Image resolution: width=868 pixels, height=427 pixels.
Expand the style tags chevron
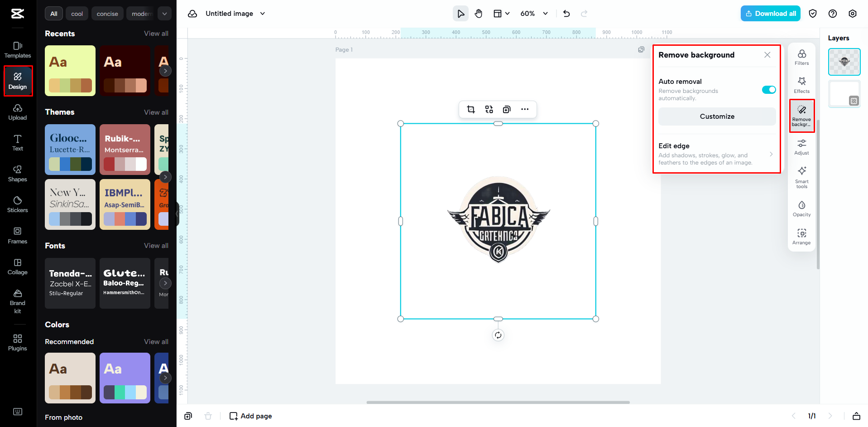click(164, 13)
